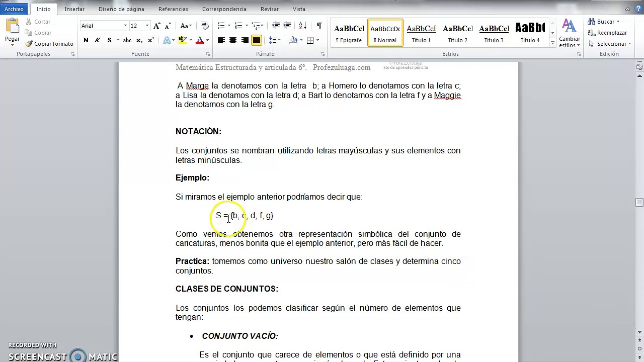644x362 pixels.
Task: Click the bullets list icon
Action: click(221, 26)
